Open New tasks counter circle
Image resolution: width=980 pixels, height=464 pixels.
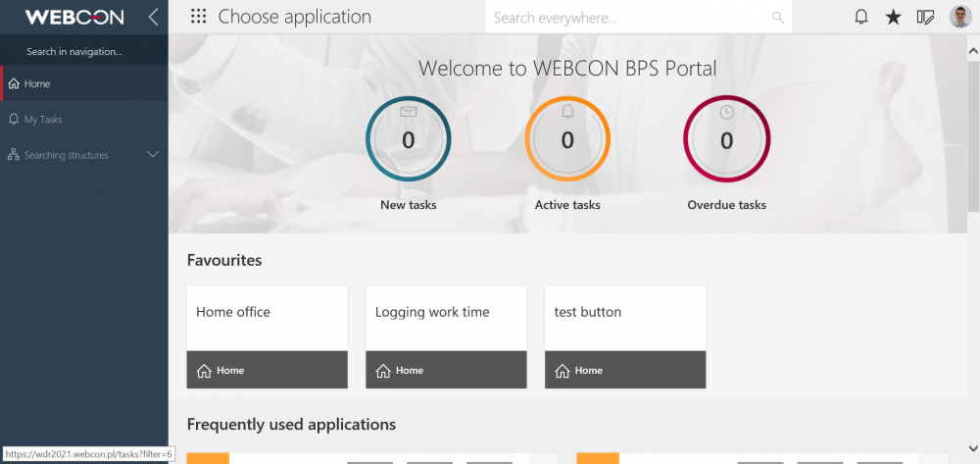pos(408,139)
